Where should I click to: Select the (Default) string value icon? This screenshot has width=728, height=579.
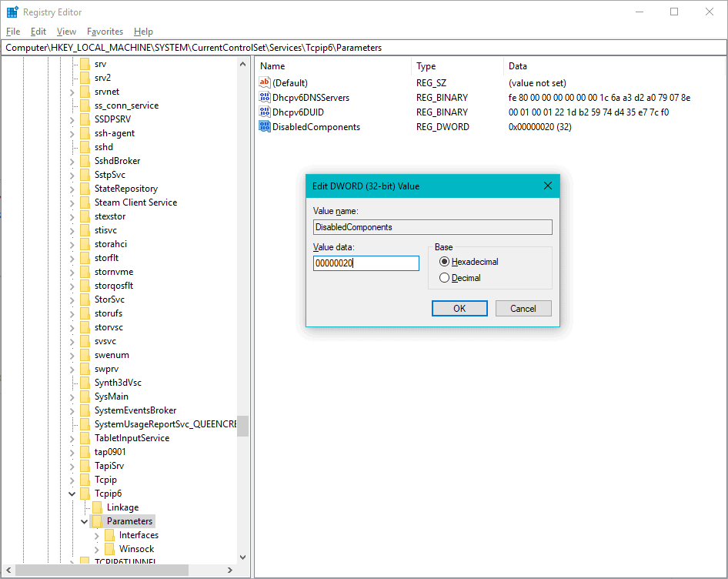(x=264, y=82)
